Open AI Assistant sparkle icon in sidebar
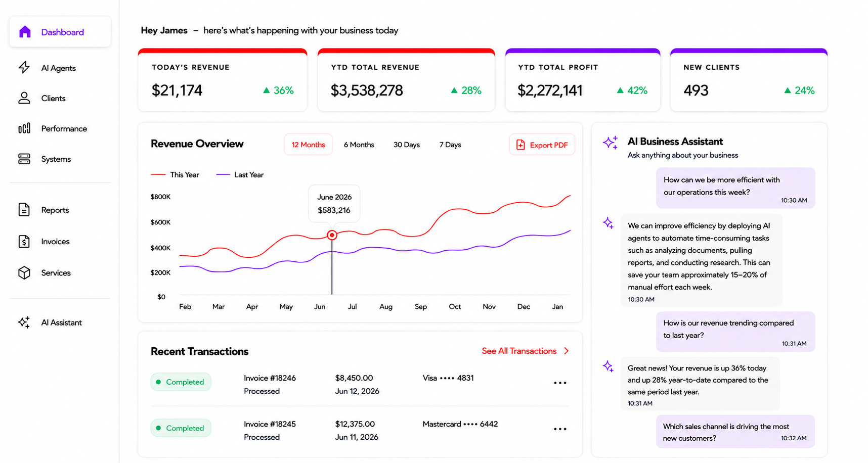This screenshot has height=463, width=868. coord(24,322)
